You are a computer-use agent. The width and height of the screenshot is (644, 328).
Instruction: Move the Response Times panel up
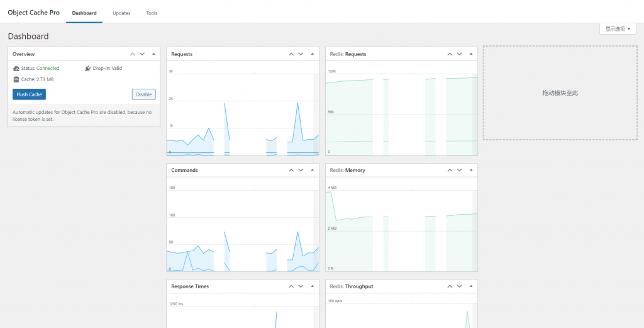pyautogui.click(x=291, y=286)
